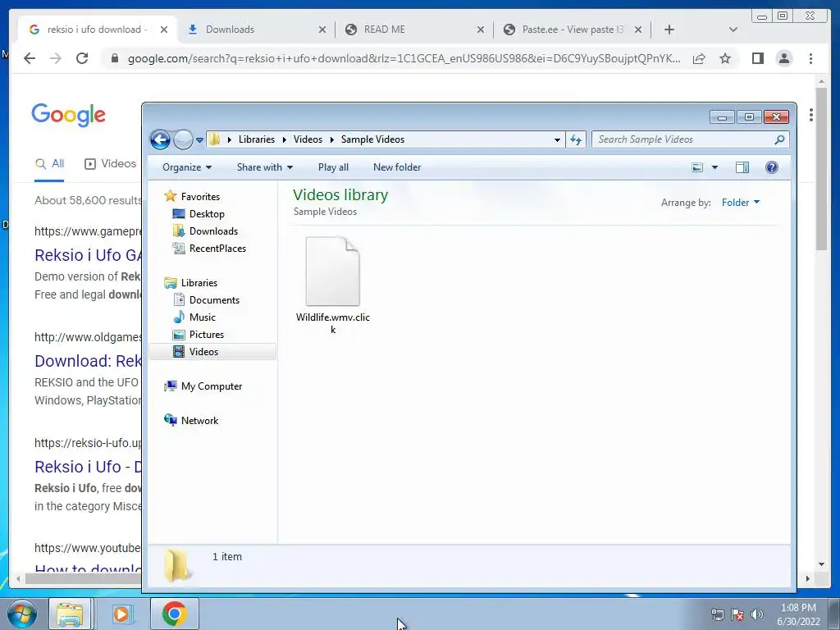Close the Downloads Chrome tab
Viewport: 840px width, 630px height.
pos(322,30)
